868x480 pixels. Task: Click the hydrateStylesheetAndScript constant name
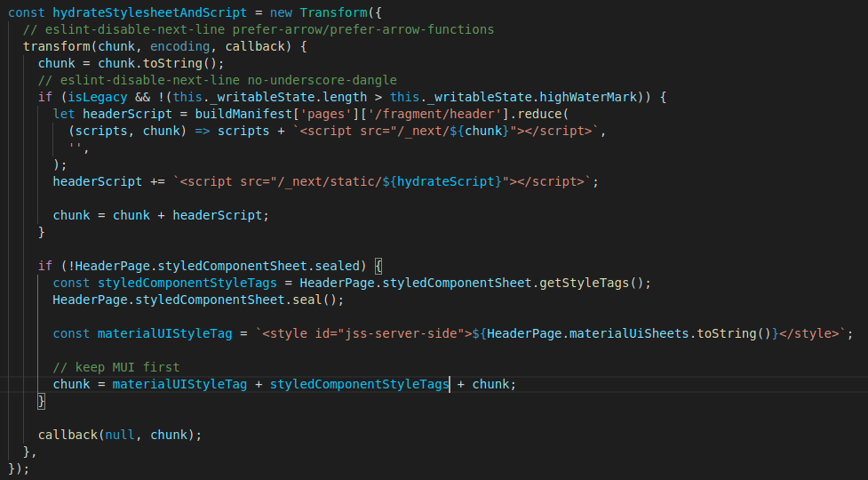[149, 12]
